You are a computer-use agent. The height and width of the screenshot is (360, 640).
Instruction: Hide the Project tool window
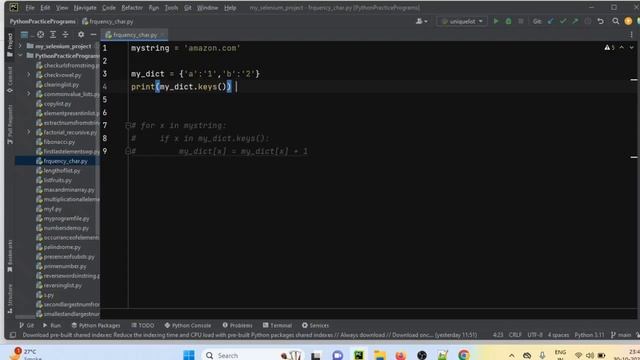[x=93, y=35]
